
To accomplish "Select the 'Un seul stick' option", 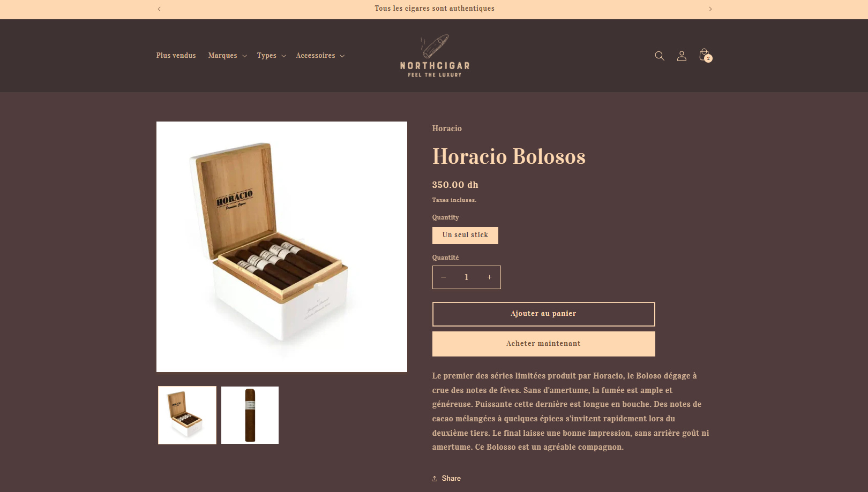I will 465,236.
